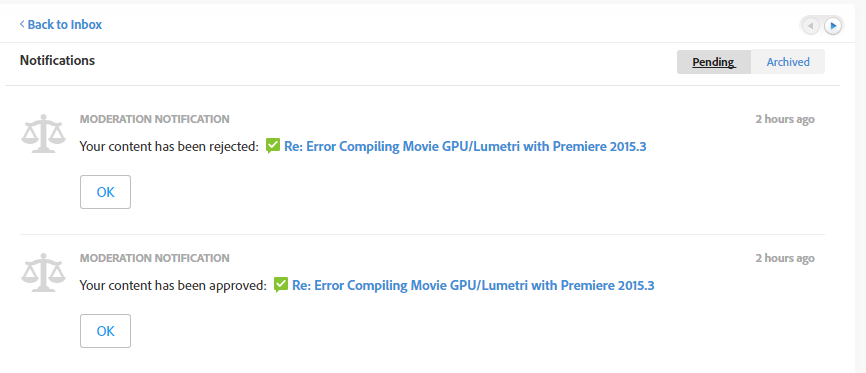Click green checkmark icon on approved content
866x373 pixels.
(x=281, y=285)
